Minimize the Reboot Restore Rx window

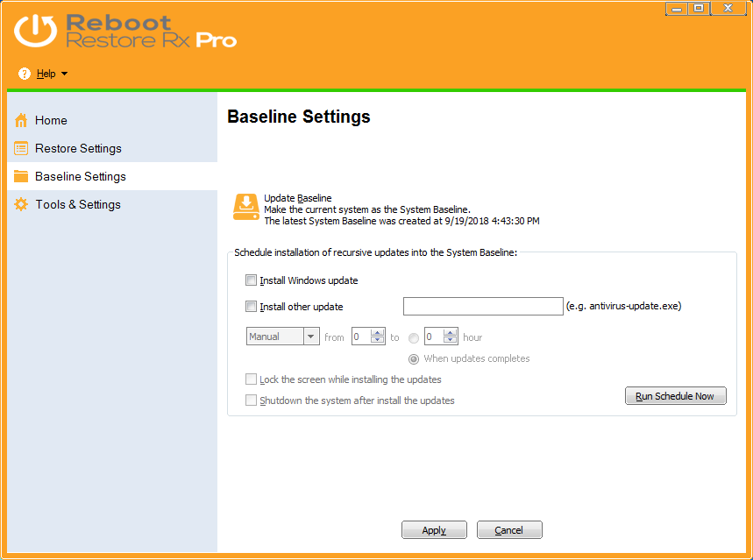click(677, 8)
